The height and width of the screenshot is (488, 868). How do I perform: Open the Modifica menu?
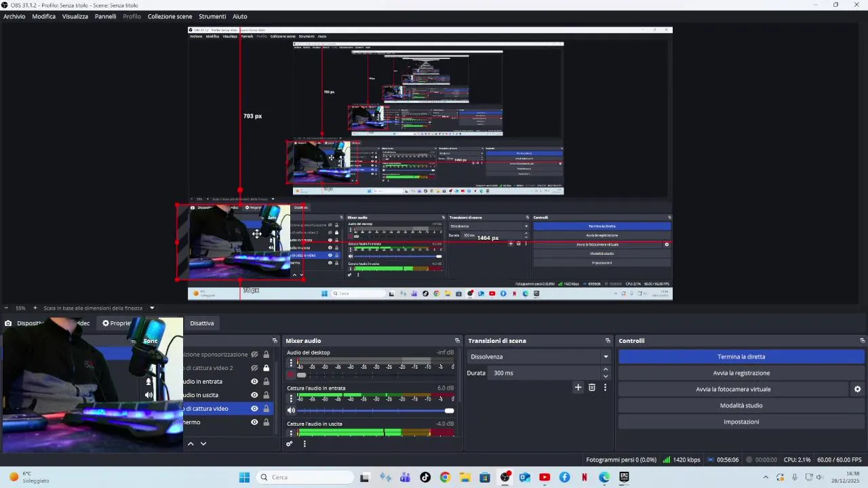click(44, 16)
